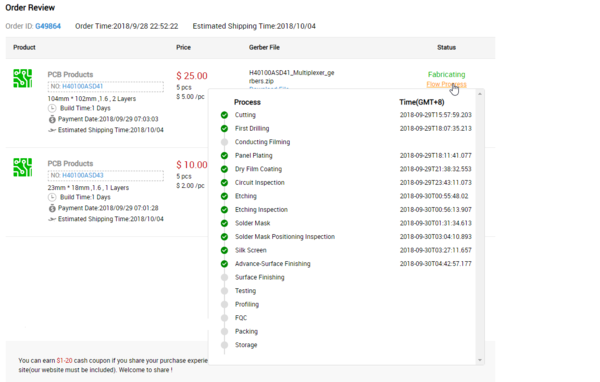Click the process popup scroll down arrow
This screenshot has height=382, width=600.
point(480,360)
